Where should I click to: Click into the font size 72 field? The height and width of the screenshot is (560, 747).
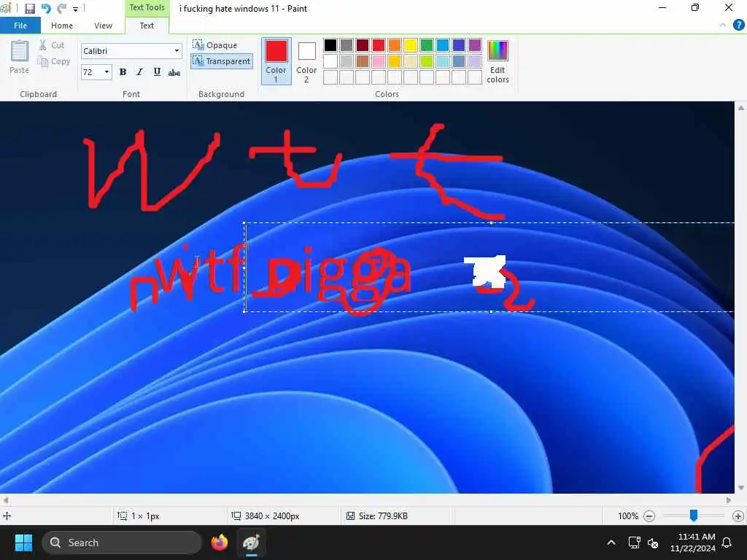point(91,72)
